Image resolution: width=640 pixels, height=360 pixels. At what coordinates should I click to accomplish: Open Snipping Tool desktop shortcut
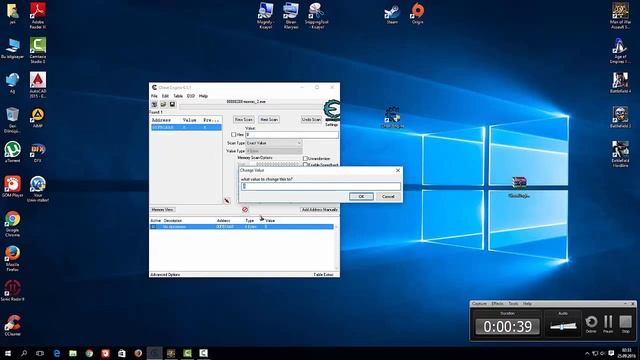317,16
